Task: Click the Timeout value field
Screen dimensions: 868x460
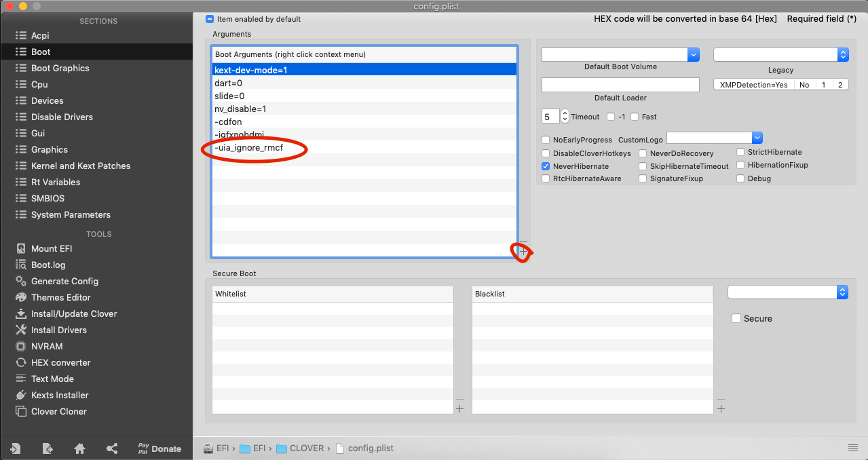Action: (x=551, y=117)
